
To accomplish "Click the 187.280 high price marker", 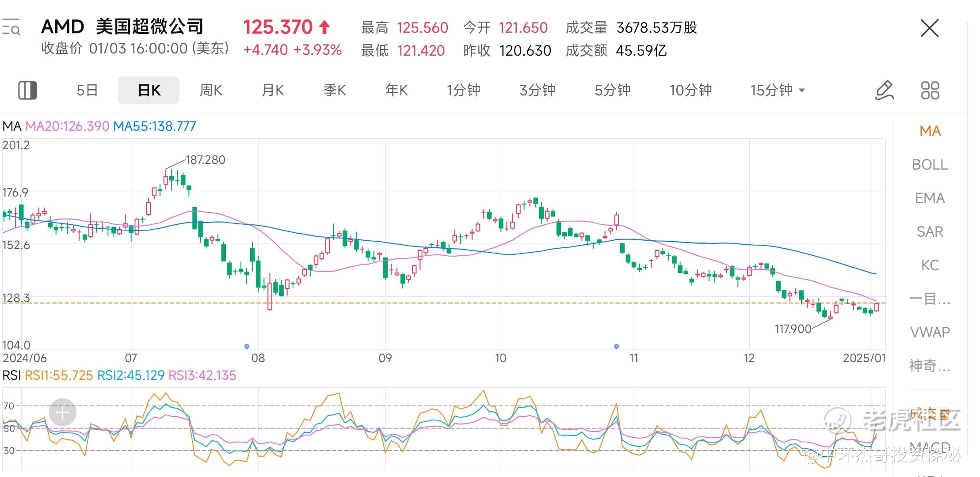I will coord(205,160).
